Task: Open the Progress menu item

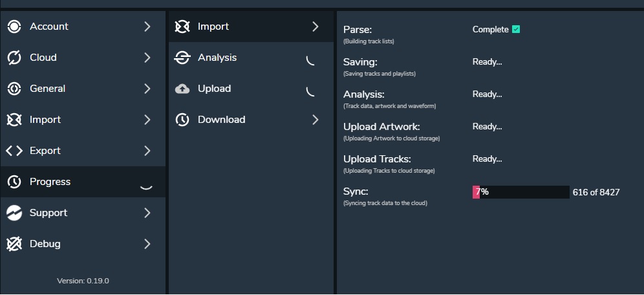Action: [50, 182]
